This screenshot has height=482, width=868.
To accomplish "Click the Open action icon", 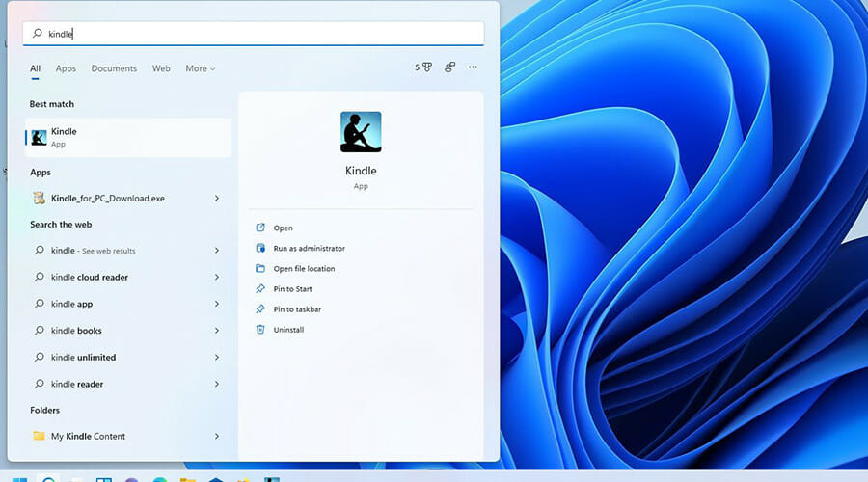I will pos(260,228).
